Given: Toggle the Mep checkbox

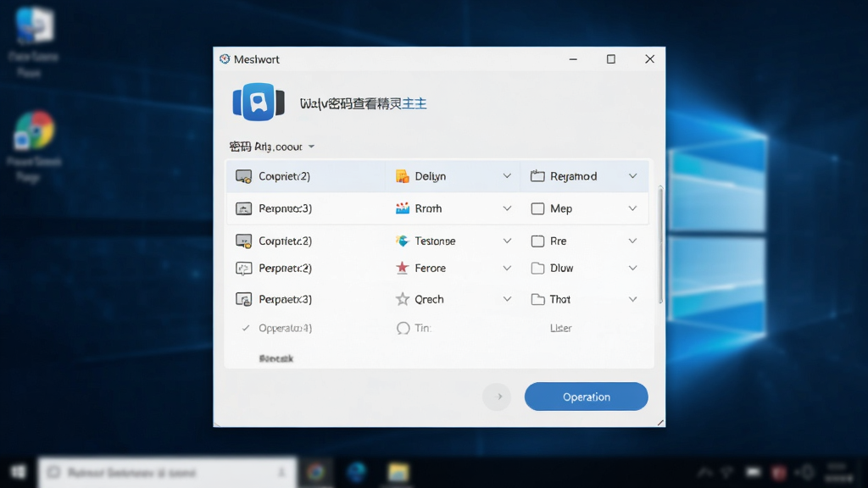Looking at the screenshot, I should click(x=537, y=208).
